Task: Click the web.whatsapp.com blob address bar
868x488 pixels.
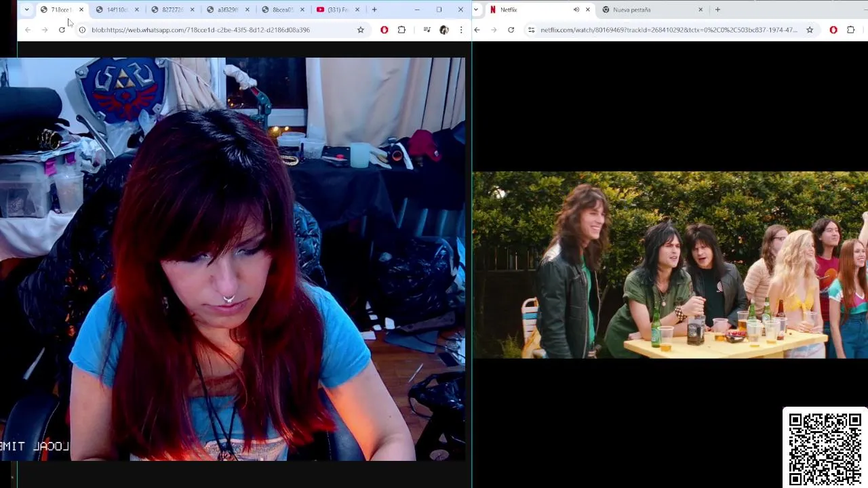Action: [x=220, y=30]
